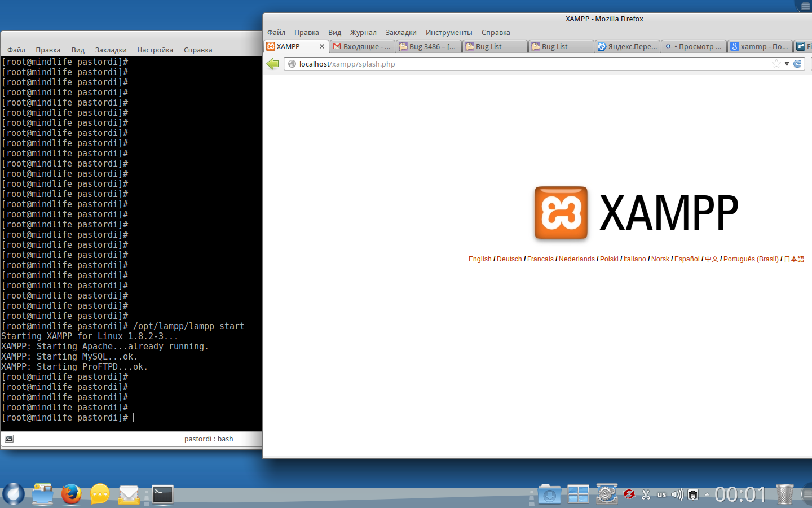The height and width of the screenshot is (508, 812).
Task: Open Konsole's Закладки menu
Action: [x=111, y=50]
